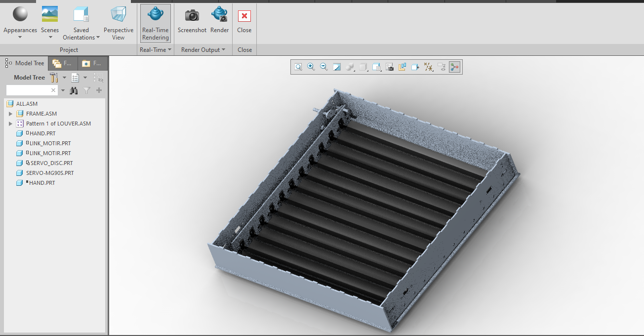Toggle the Datum Display Filters icon
The width and height of the screenshot is (644, 336).
click(429, 67)
